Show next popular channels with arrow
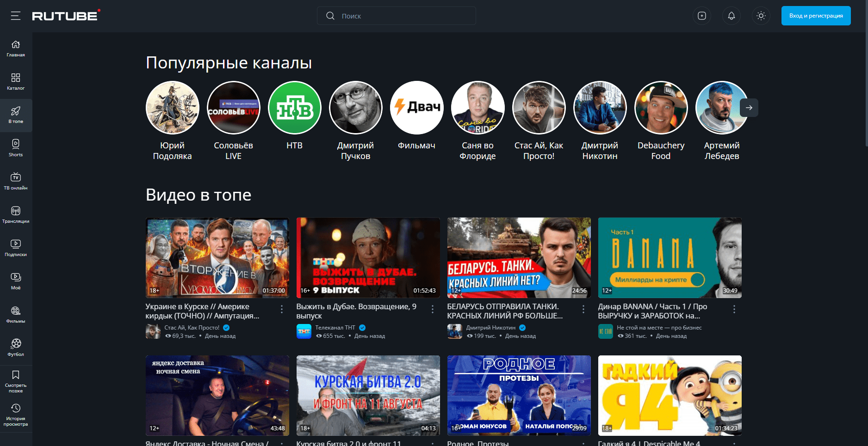This screenshot has width=868, height=446. (x=749, y=108)
